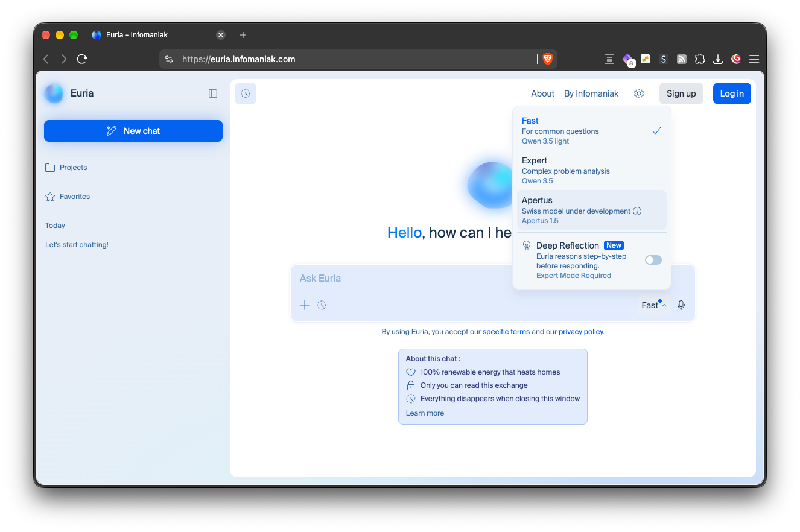Click "Everything disappears when closing this window"
800x532 pixels.
500,399
